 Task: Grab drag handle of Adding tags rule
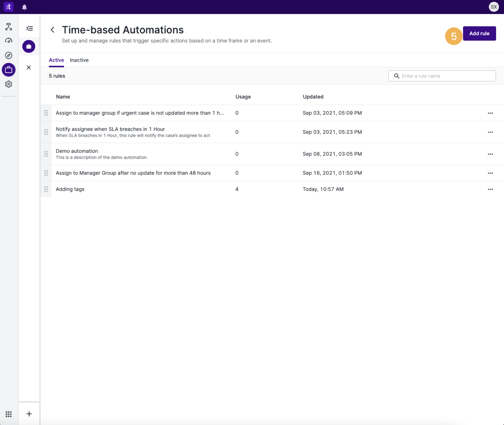coord(46,189)
